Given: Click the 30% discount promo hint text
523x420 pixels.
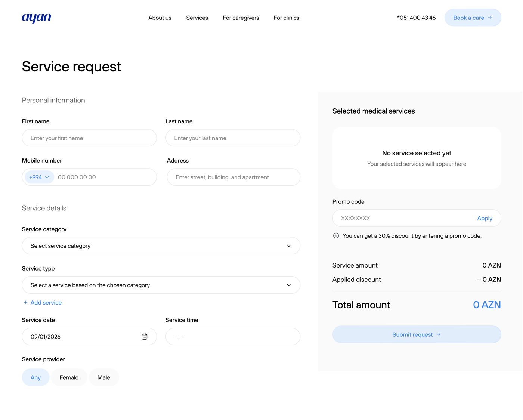Looking at the screenshot, I should [x=412, y=236].
